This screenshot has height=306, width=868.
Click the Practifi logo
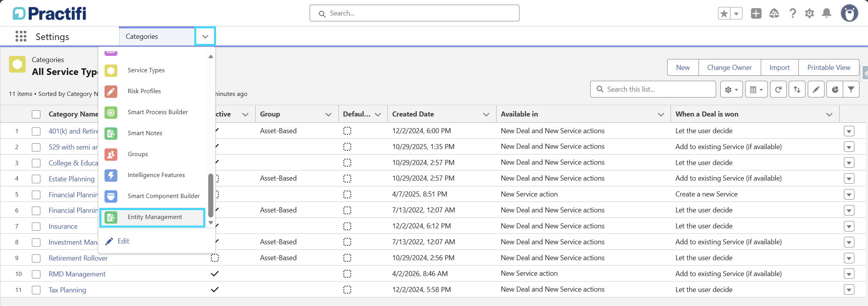[x=49, y=14]
